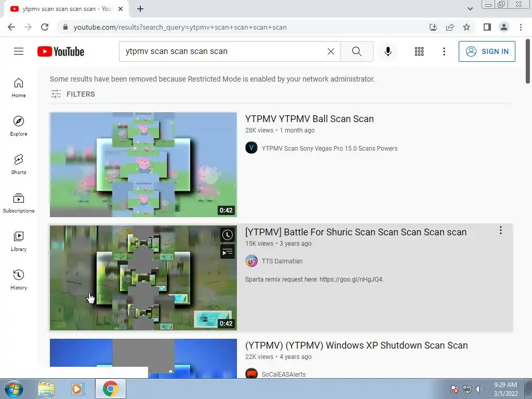Click the YouTube logo
The image size is (532, 399).
[x=61, y=51]
